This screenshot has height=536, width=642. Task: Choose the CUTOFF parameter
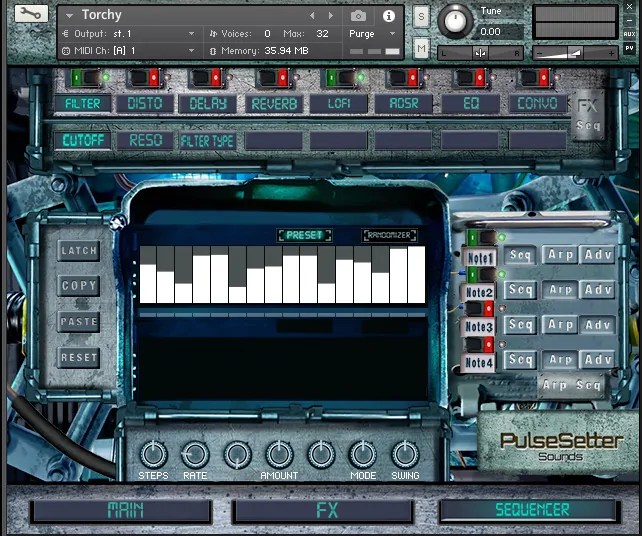[x=83, y=140]
